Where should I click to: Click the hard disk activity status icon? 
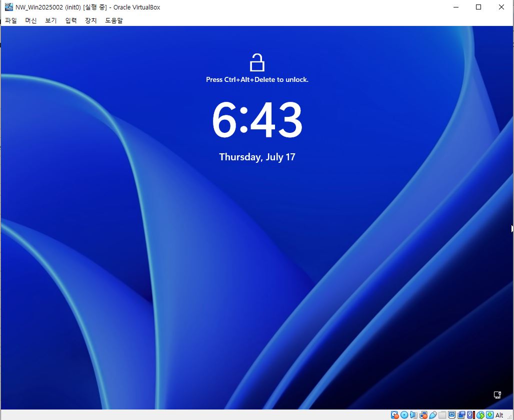(x=395, y=415)
